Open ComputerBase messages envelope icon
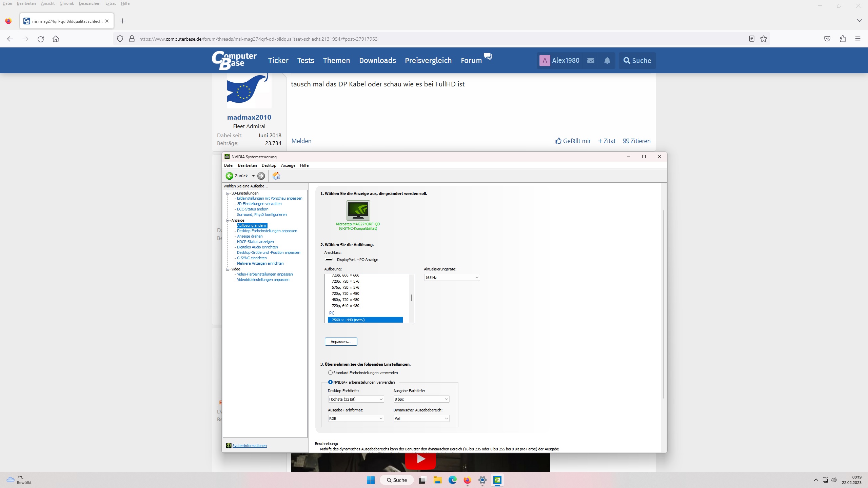Image resolution: width=868 pixels, height=488 pixels. click(x=591, y=61)
